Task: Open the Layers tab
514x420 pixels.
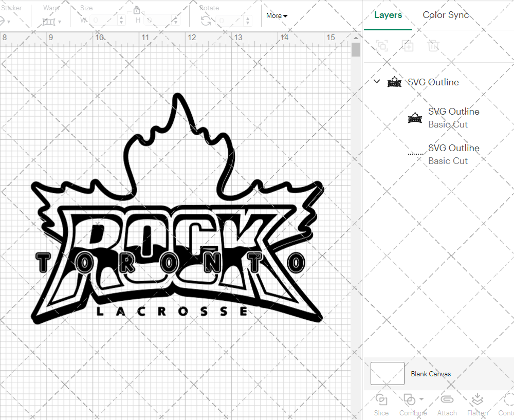Action: click(388, 15)
